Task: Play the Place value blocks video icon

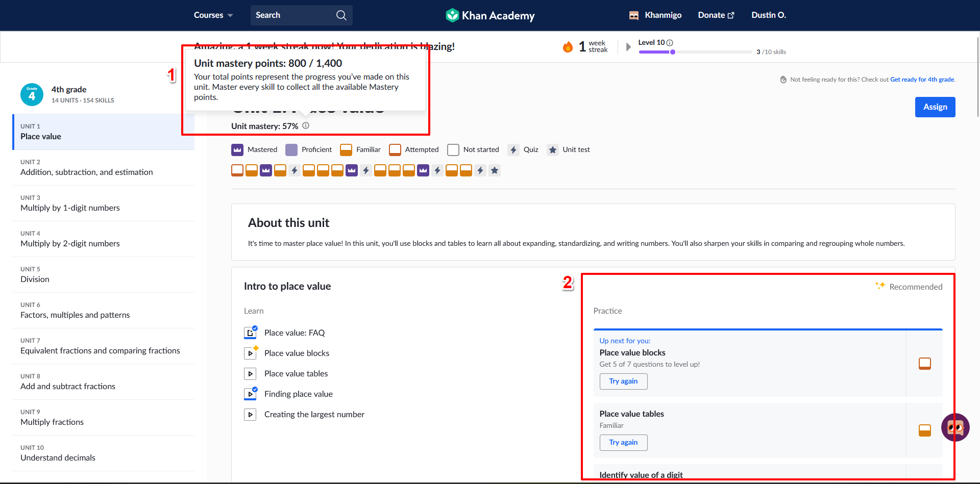Action: 251,353
